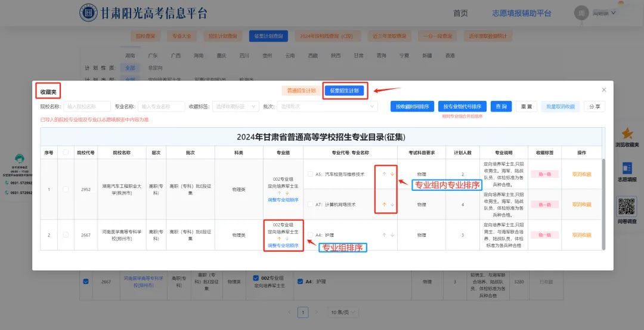Check row 2 河南医学高等专科学校 checkbox

pyautogui.click(x=66, y=235)
